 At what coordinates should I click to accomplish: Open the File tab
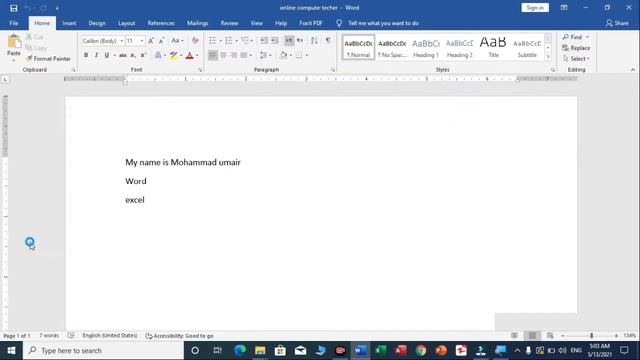pyautogui.click(x=13, y=23)
